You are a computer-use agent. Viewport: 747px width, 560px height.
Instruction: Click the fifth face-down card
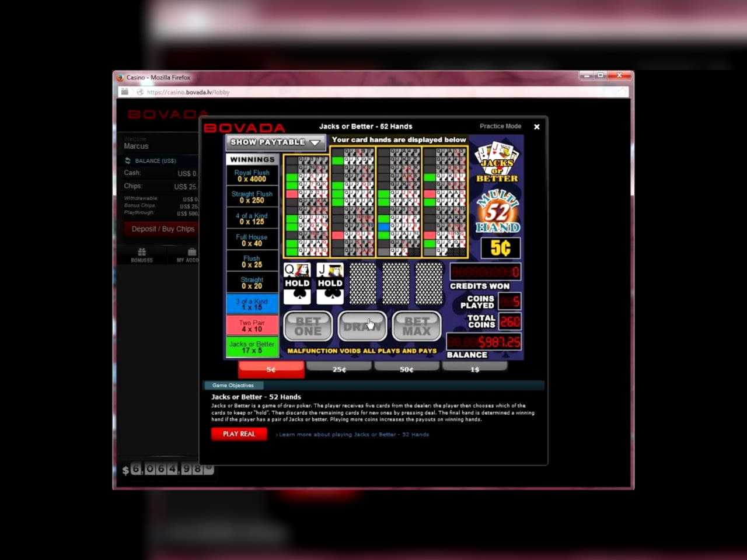429,283
